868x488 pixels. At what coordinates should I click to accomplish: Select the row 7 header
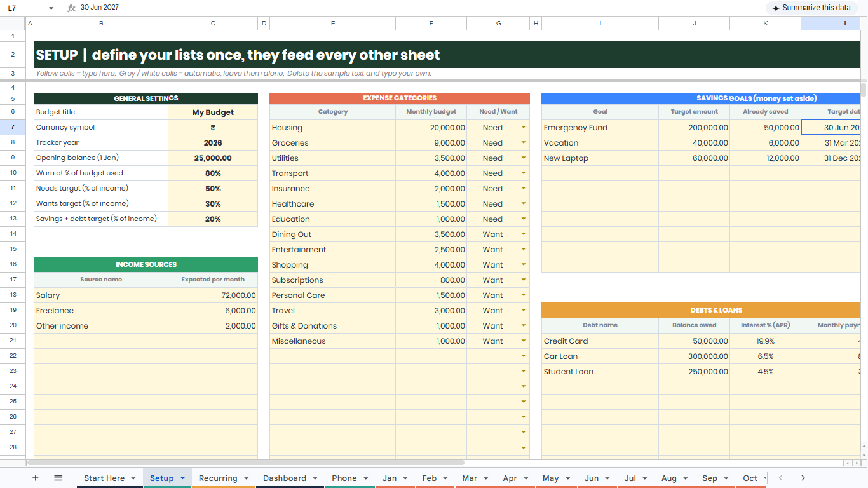coord(13,127)
